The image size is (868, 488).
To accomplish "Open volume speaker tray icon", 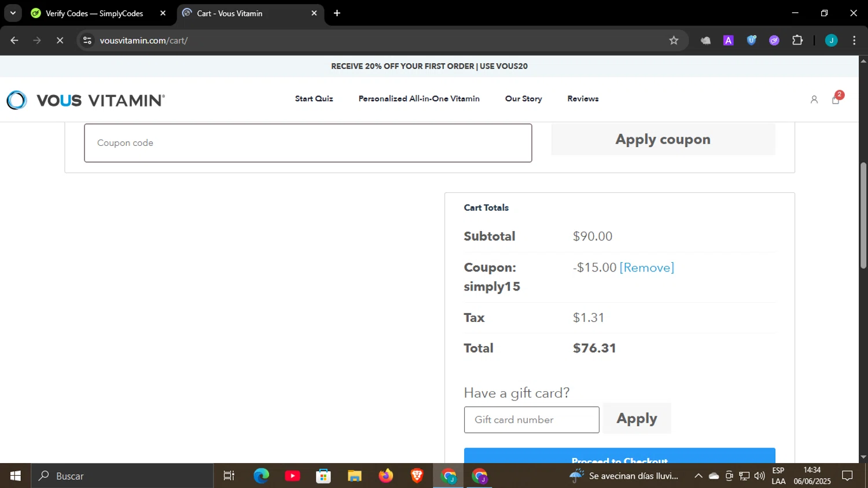I will click(759, 476).
